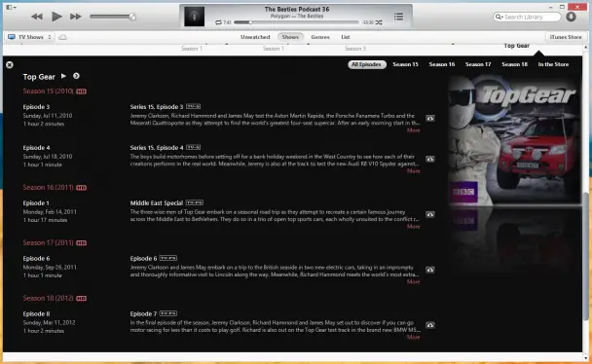Open the Up Next list icon

[398, 17]
